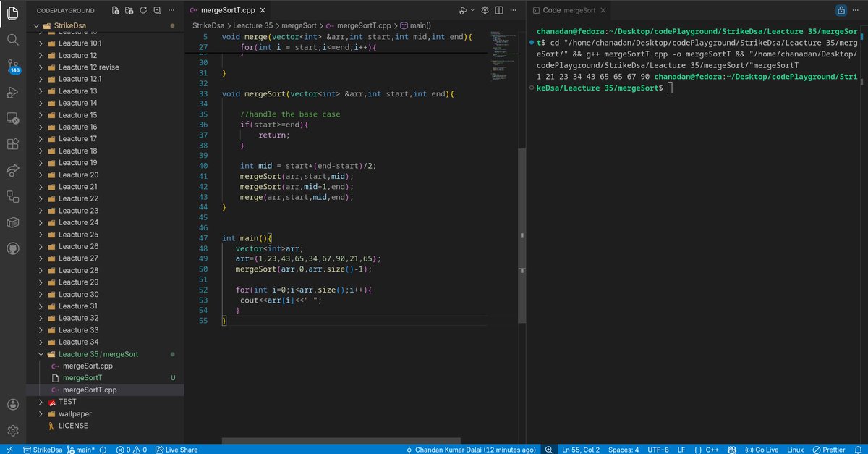Image resolution: width=868 pixels, height=454 pixels.
Task: Open Source Control with the 146 badge
Action: tap(12, 66)
